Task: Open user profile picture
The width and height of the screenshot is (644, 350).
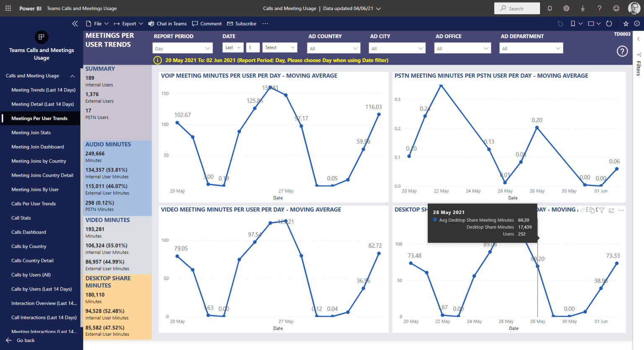Action: pos(634,8)
